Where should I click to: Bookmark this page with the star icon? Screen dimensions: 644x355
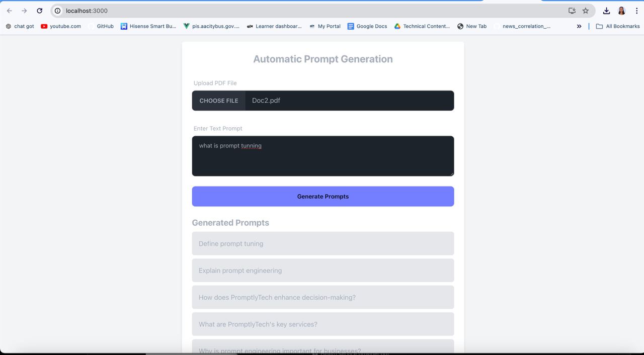tap(586, 11)
